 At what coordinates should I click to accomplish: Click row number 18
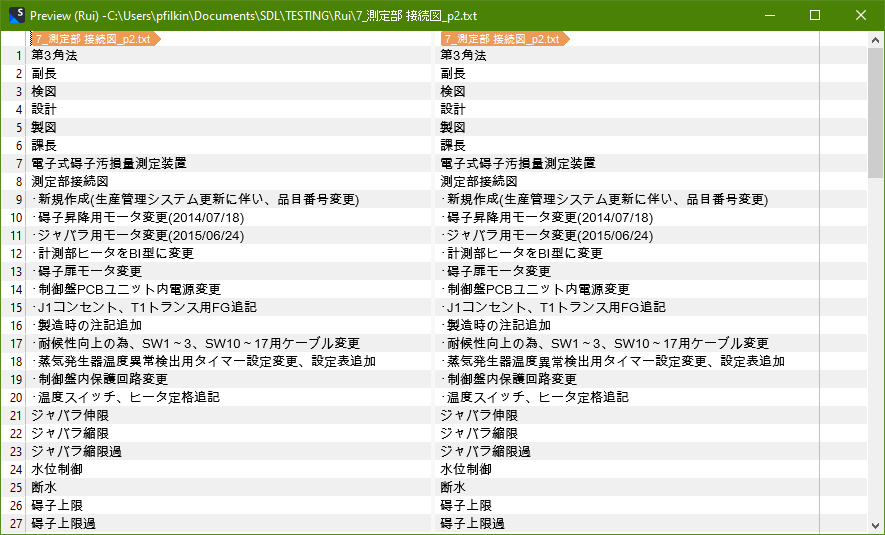(16, 362)
